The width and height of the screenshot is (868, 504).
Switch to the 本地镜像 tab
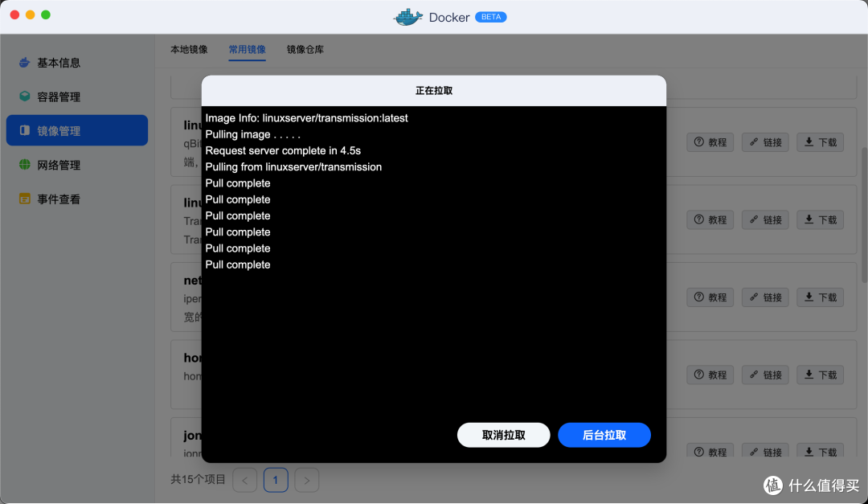click(189, 49)
